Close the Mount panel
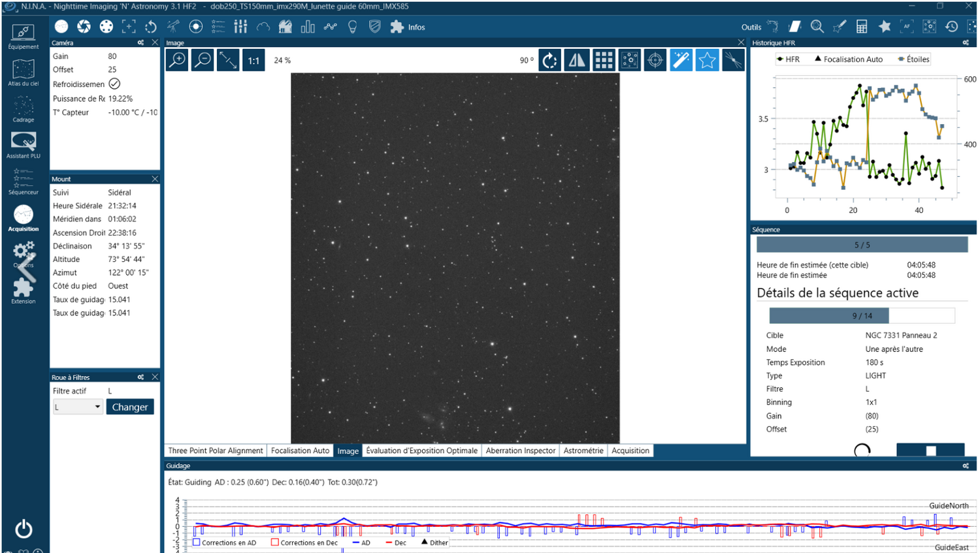Screen dimensions: 980x553 [155, 179]
